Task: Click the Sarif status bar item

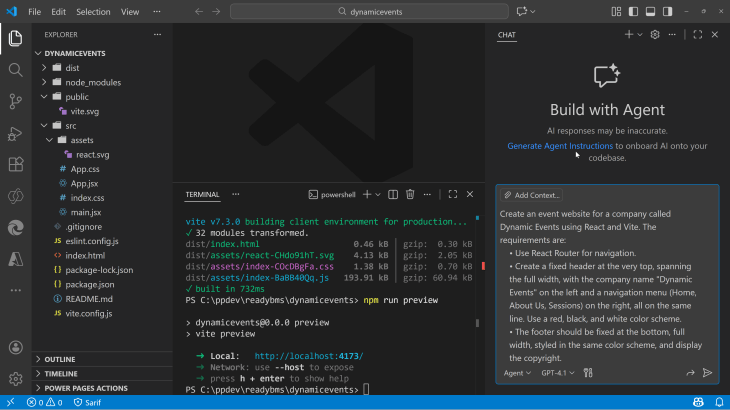Action: [x=87, y=402]
